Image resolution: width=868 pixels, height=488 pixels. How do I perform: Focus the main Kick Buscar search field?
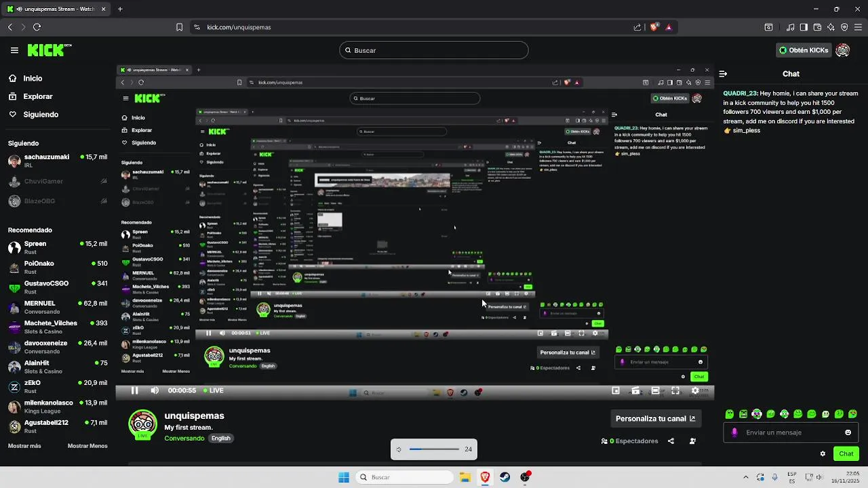(x=434, y=50)
